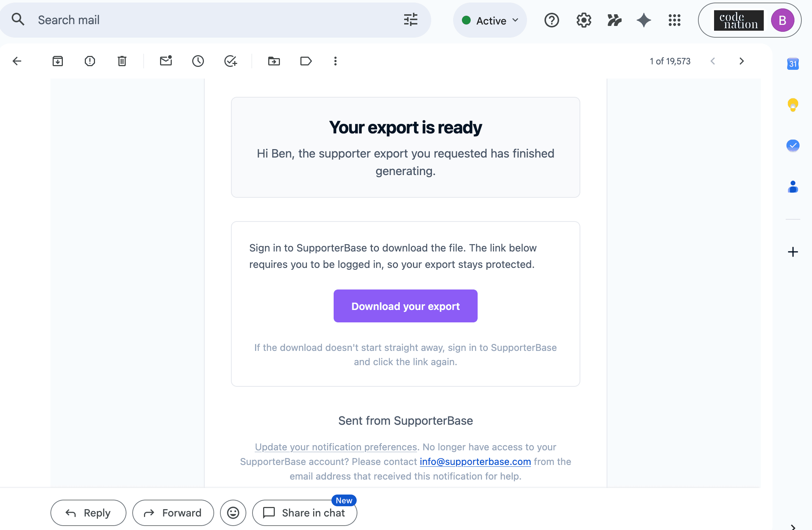Image resolution: width=812 pixels, height=530 pixels.
Task: Report this email as spam
Action: pos(90,61)
